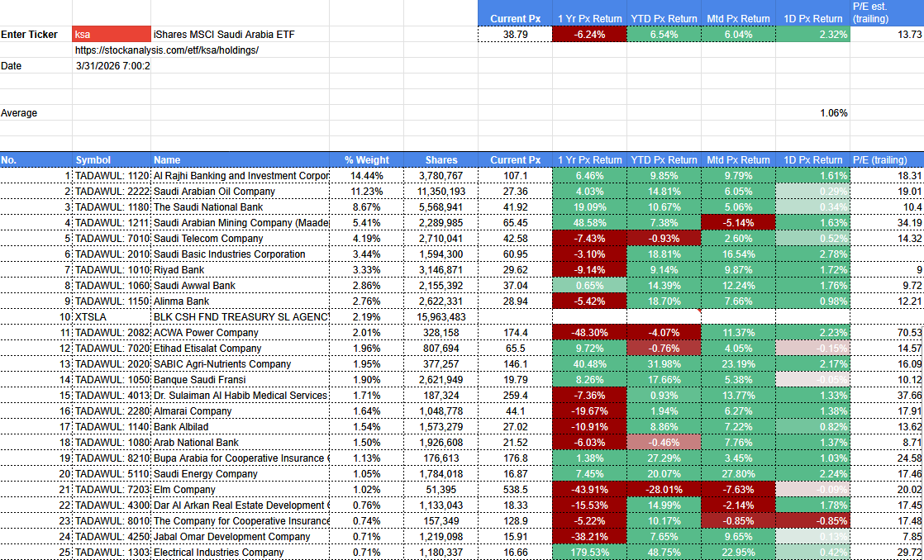This screenshot has height=560, width=924.
Task: Select Alinma Bank YTD return 18.70%
Action: pyautogui.click(x=664, y=301)
